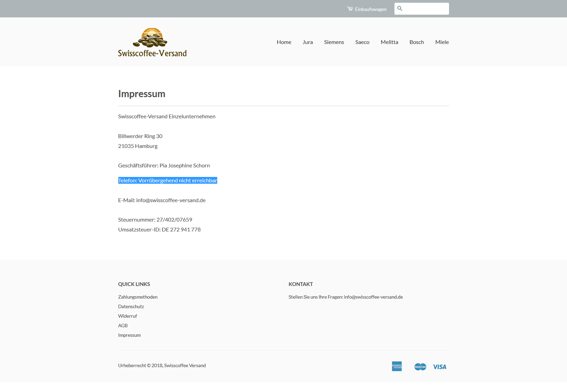Viewport: 567px width, 392px height.
Task: Focus the search input field
Action: click(422, 9)
